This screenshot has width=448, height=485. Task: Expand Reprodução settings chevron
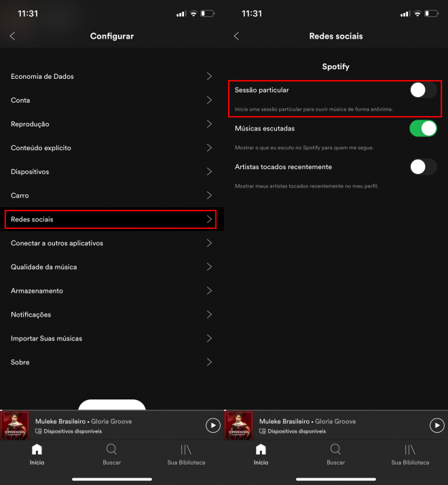pyautogui.click(x=209, y=124)
